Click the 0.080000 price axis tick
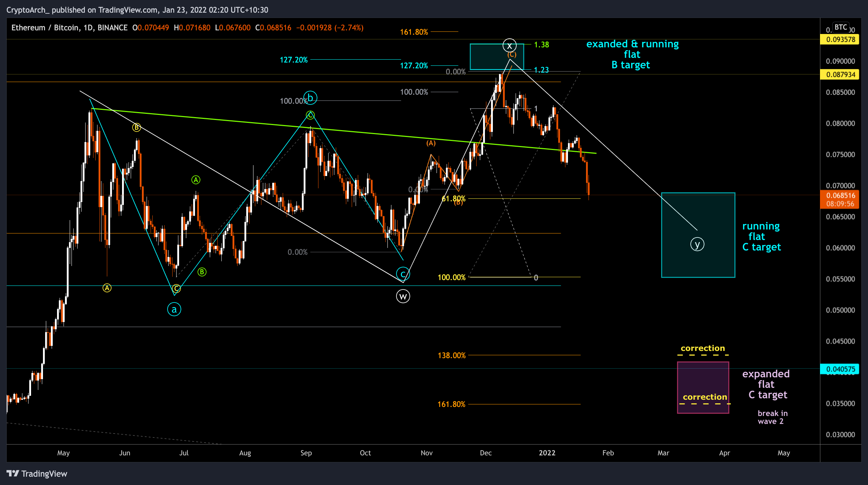The width and height of the screenshot is (868, 485). point(840,123)
